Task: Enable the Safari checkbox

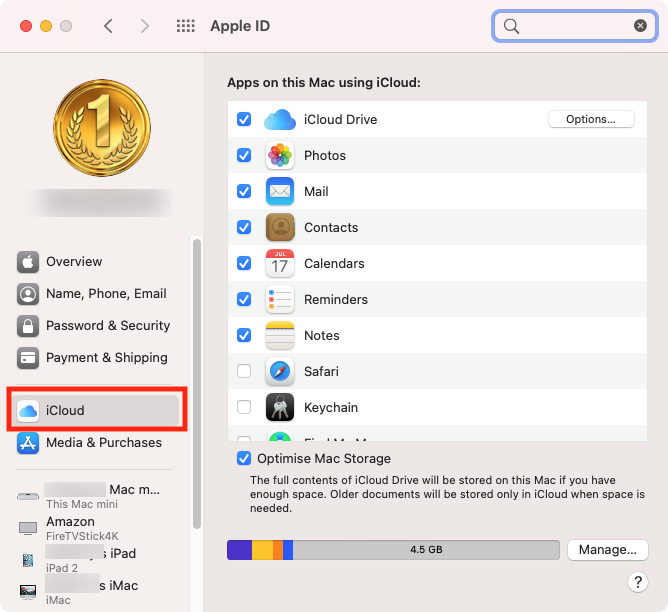Action: (x=244, y=371)
